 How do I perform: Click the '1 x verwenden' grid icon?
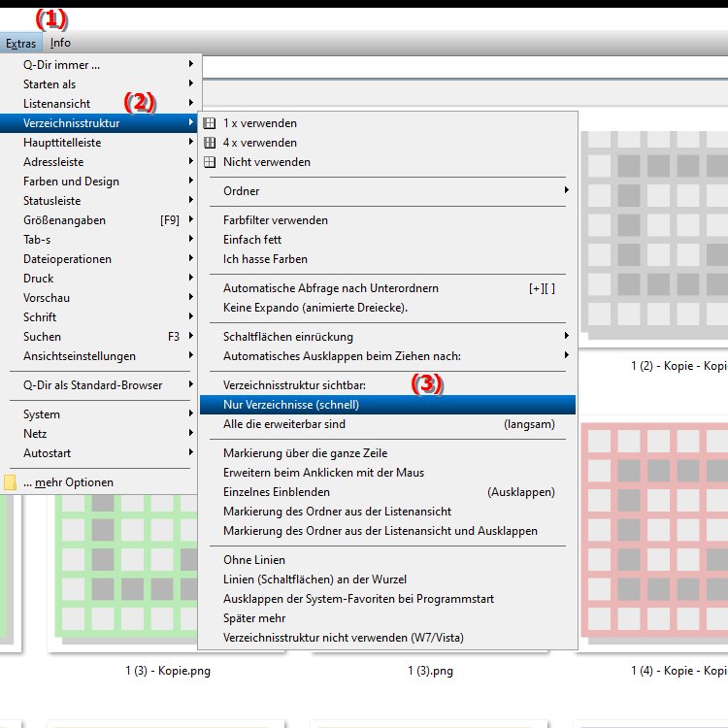[x=210, y=123]
